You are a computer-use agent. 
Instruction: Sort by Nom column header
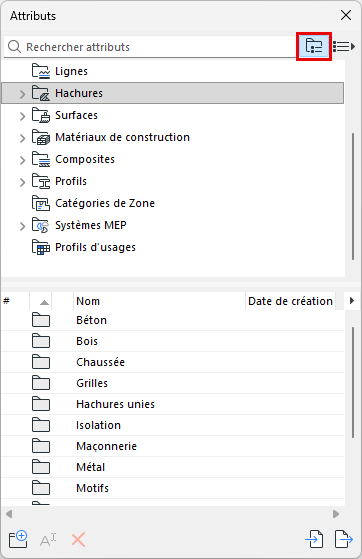[x=159, y=301]
